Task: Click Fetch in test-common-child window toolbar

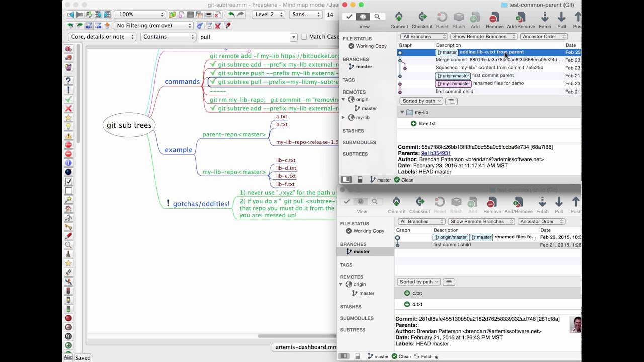Action: pos(542,205)
